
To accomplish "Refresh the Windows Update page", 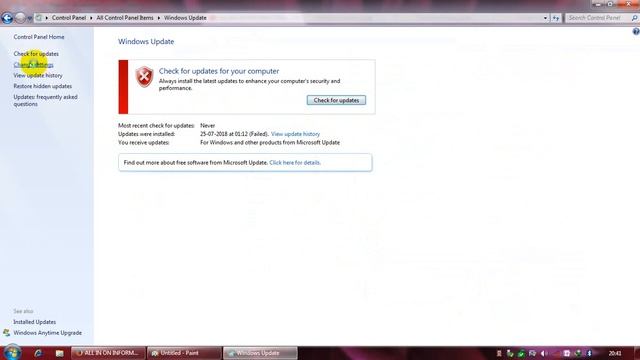I will coord(556,18).
